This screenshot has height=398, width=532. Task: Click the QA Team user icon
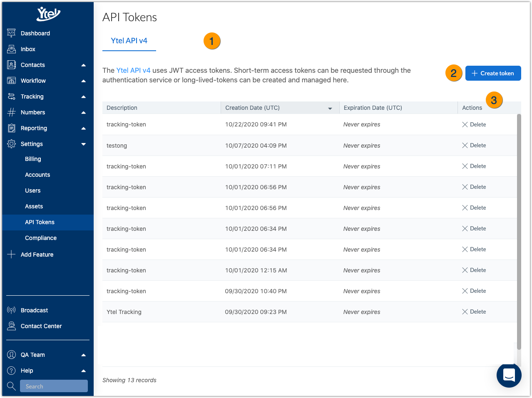pos(11,355)
